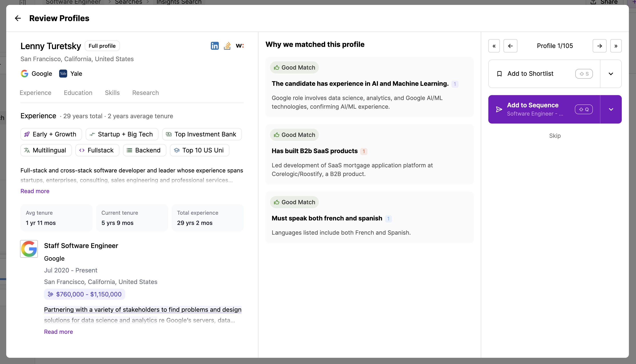Image resolution: width=636 pixels, height=364 pixels.
Task: Click the Backend tag
Action: click(x=144, y=150)
